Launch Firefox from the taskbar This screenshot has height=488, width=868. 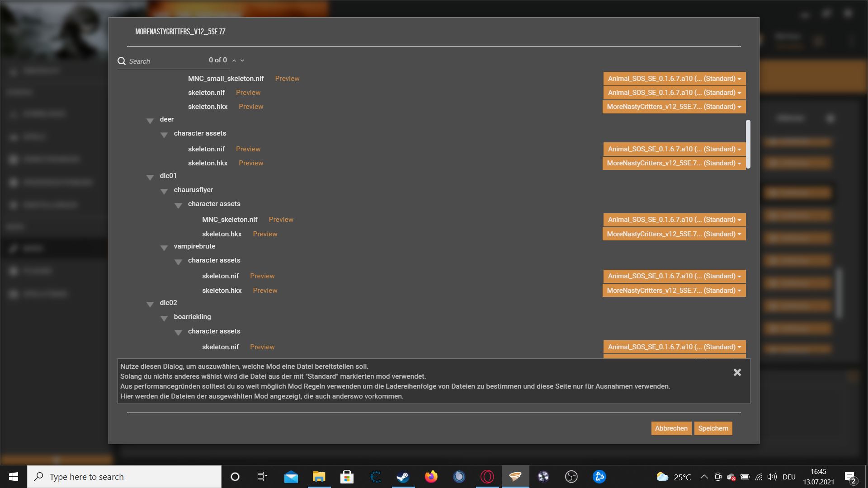pos(431,477)
